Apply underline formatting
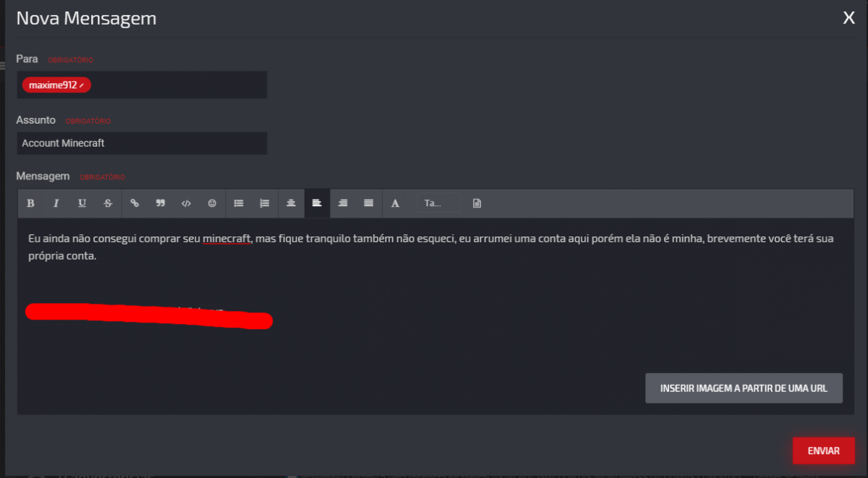 click(82, 203)
